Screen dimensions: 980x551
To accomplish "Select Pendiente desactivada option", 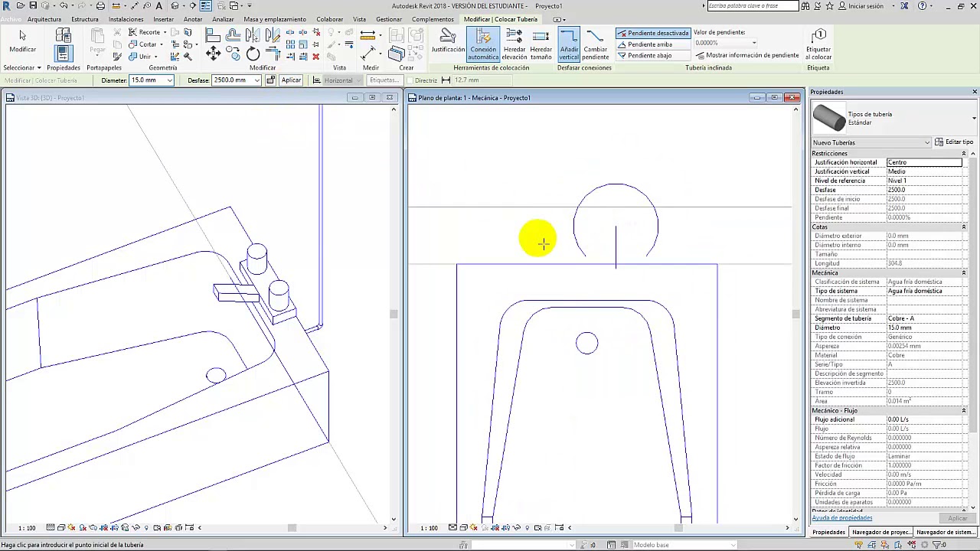I will [652, 33].
